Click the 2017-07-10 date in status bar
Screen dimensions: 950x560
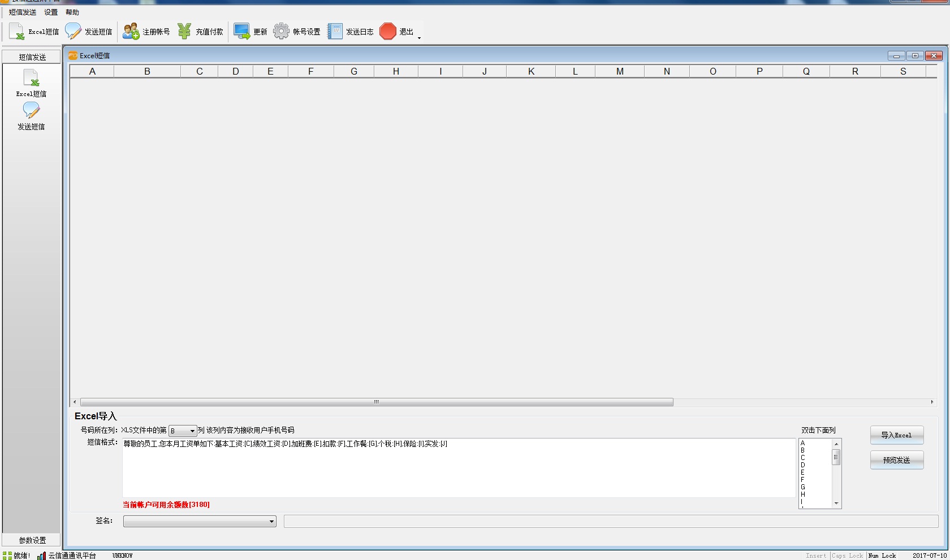tap(929, 555)
